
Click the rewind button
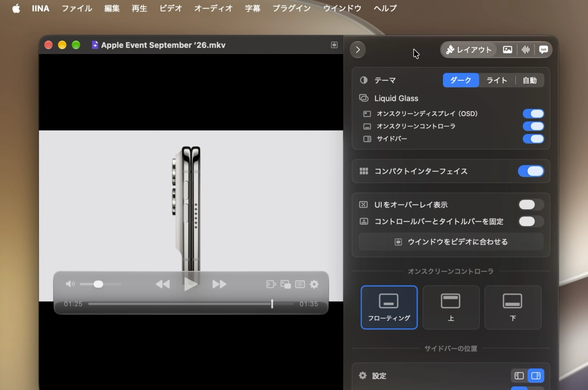click(163, 284)
